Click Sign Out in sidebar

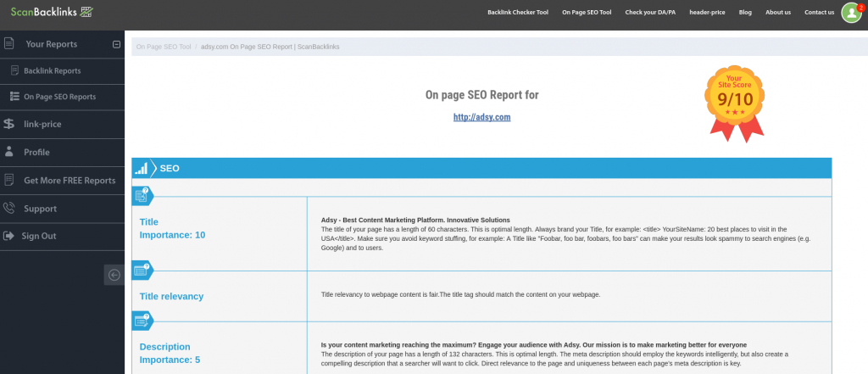pyautogui.click(x=39, y=236)
